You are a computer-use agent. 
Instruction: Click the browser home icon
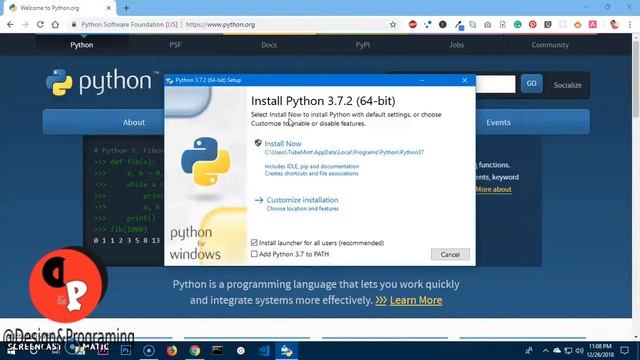point(55,24)
